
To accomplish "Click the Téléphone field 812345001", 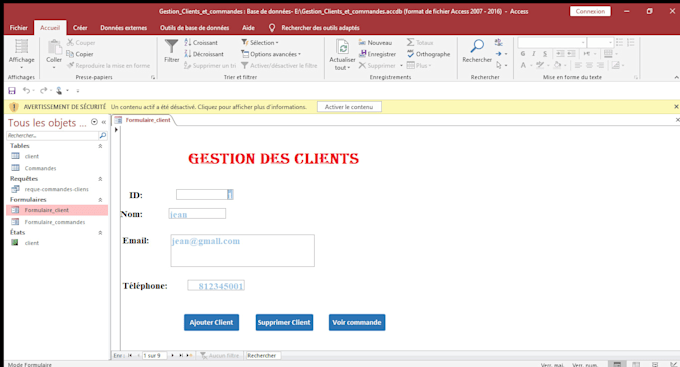I will pos(216,285).
